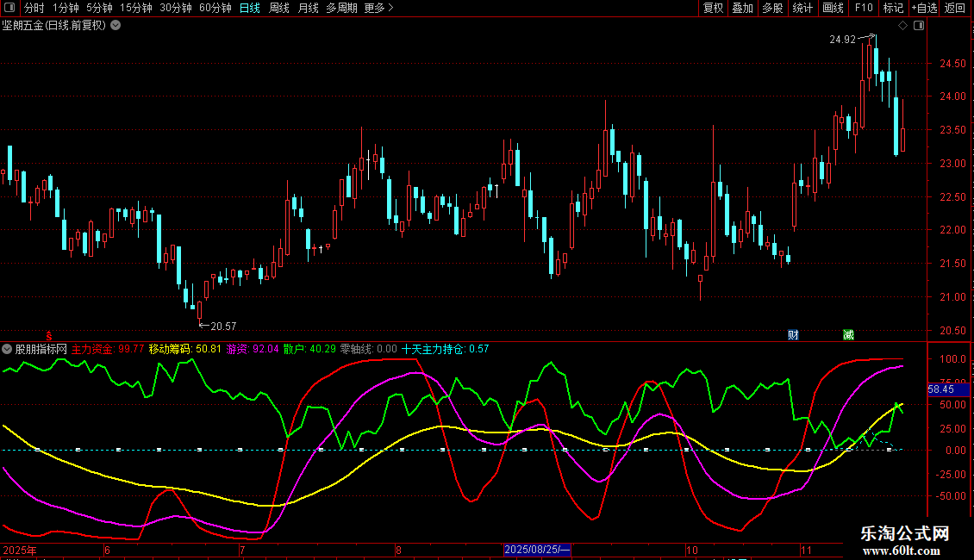Switch to the 60分钟 period
Image resolution: width=974 pixels, height=560 pixels.
pyautogui.click(x=215, y=8)
